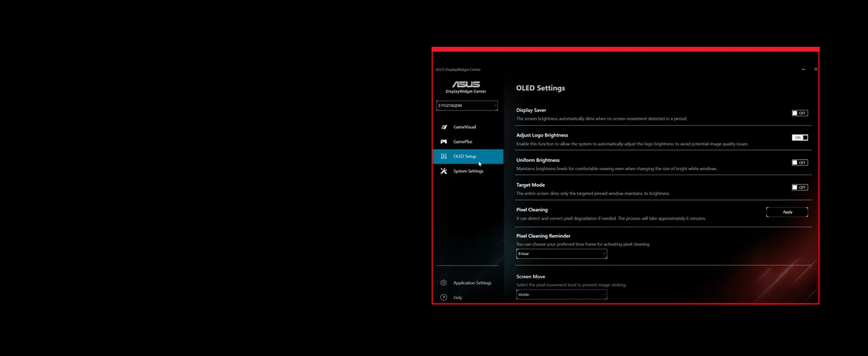Click the ASUS DisplayWidget Center window title
The height and width of the screenshot is (356, 868).
coord(458,69)
